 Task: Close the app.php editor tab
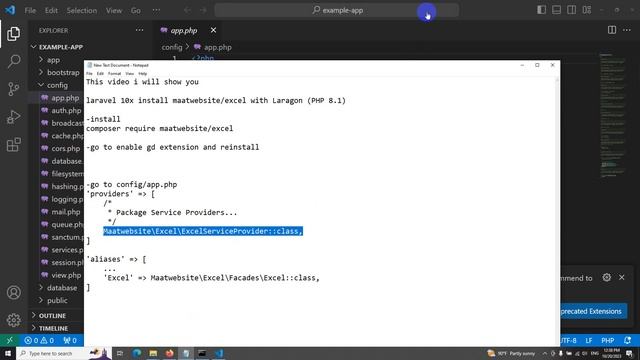coord(213,30)
